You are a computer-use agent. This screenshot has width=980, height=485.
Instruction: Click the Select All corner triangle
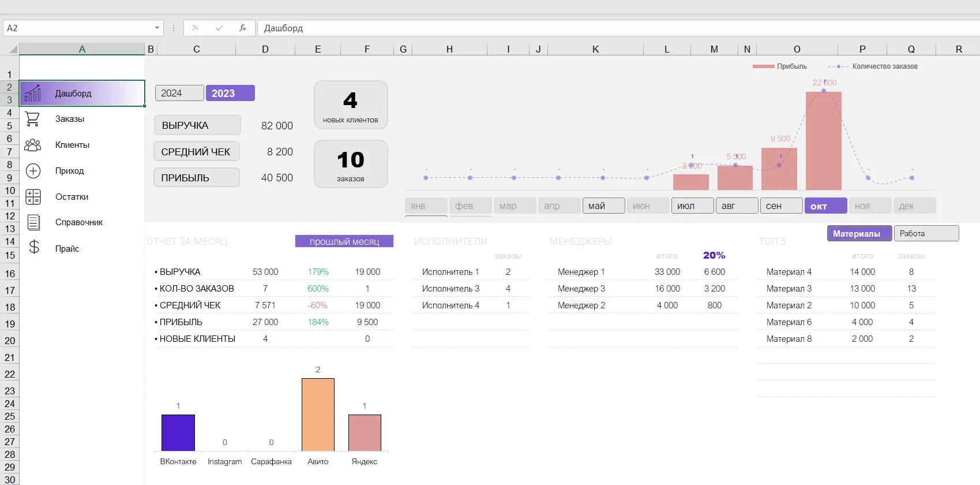[13, 50]
